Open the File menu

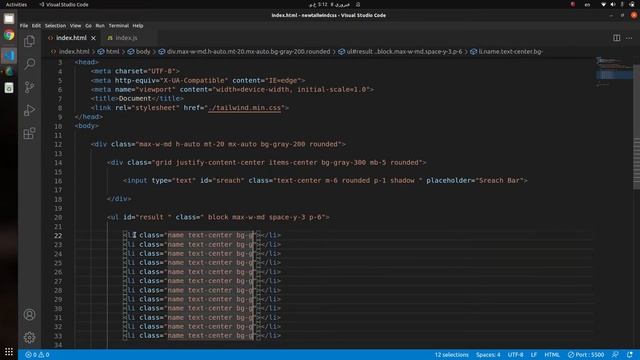(x=24, y=26)
